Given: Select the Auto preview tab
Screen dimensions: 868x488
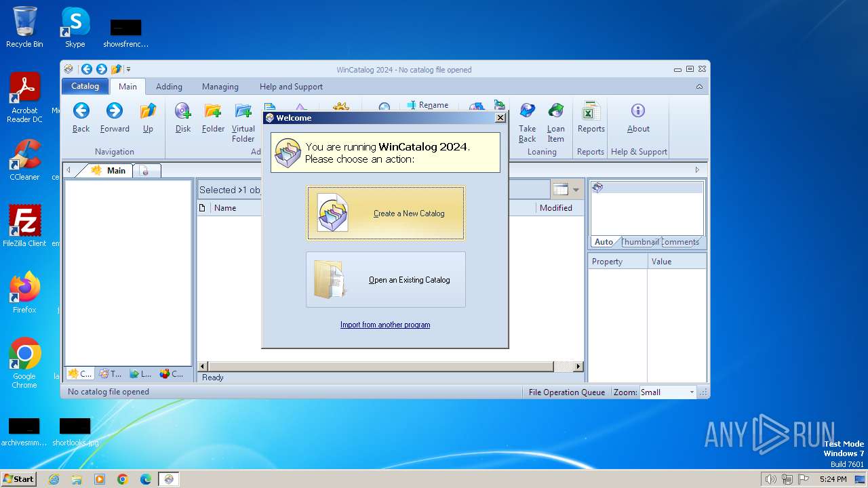Looking at the screenshot, I should (604, 242).
